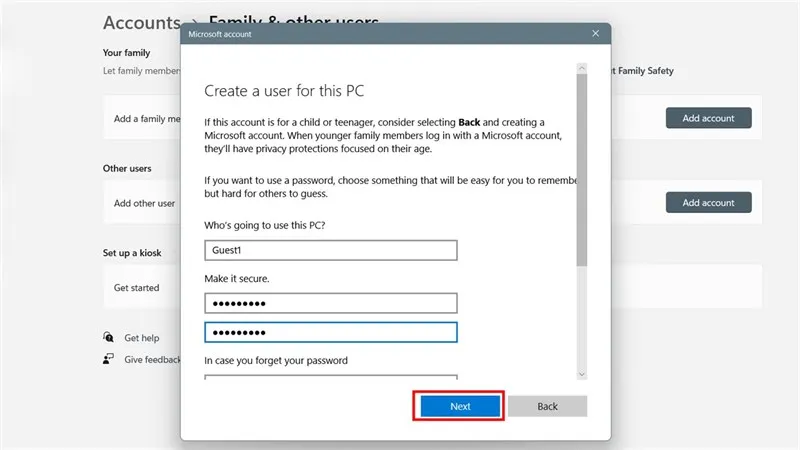Click the dialog's vertical scrollbar thumb

pyautogui.click(x=582, y=170)
